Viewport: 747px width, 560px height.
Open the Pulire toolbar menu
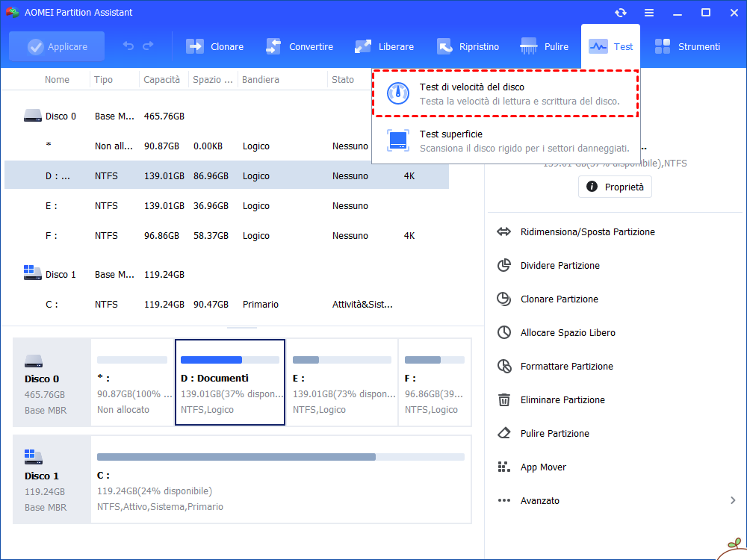(544, 46)
